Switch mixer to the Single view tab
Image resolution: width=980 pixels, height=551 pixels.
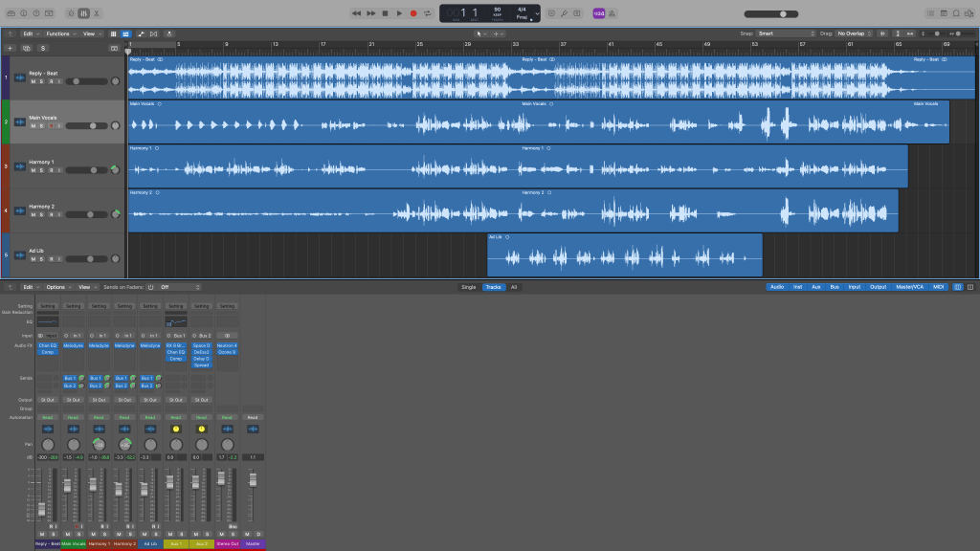(468, 287)
